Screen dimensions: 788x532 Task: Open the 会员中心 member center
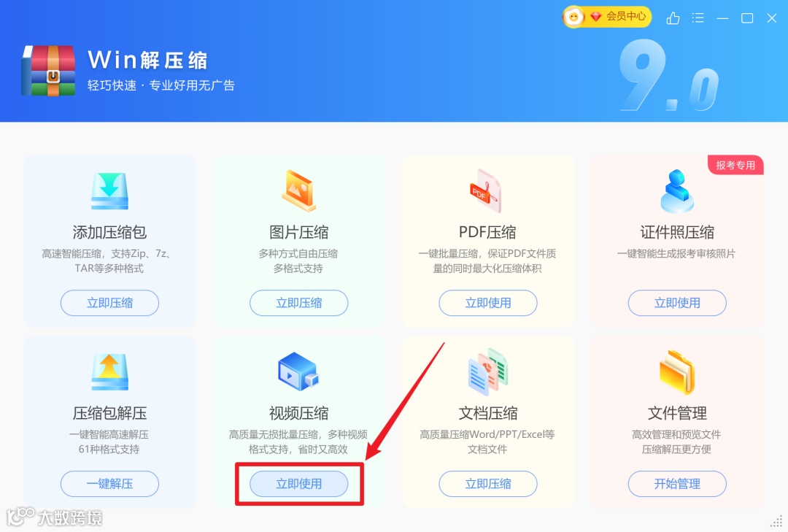pos(606,17)
